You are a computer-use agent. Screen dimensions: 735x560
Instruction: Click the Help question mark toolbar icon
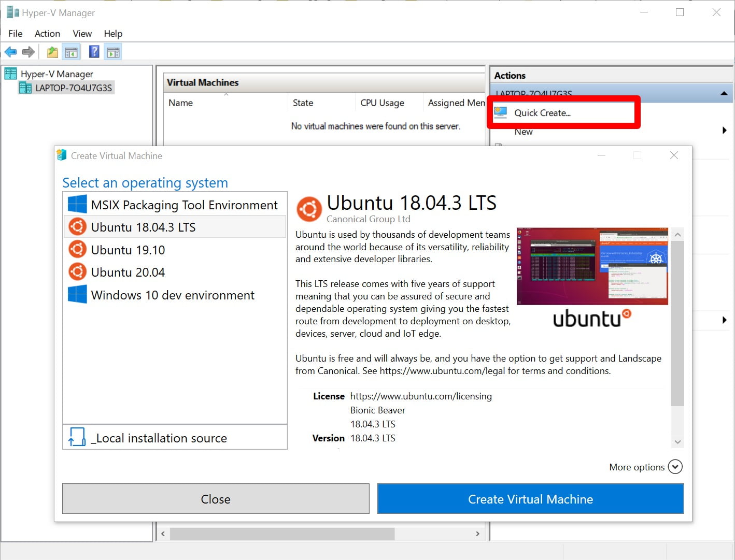point(94,52)
